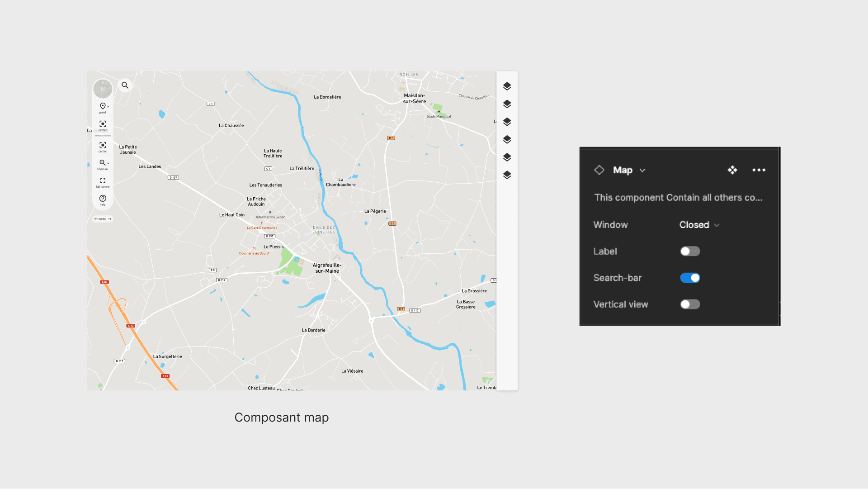The height and width of the screenshot is (489, 868).
Task: Enable the Label toggle
Action: click(690, 252)
